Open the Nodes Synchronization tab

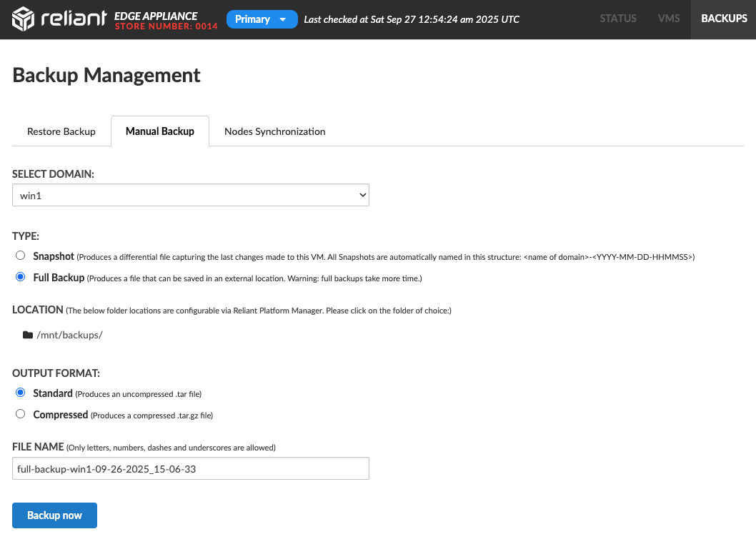tap(275, 131)
